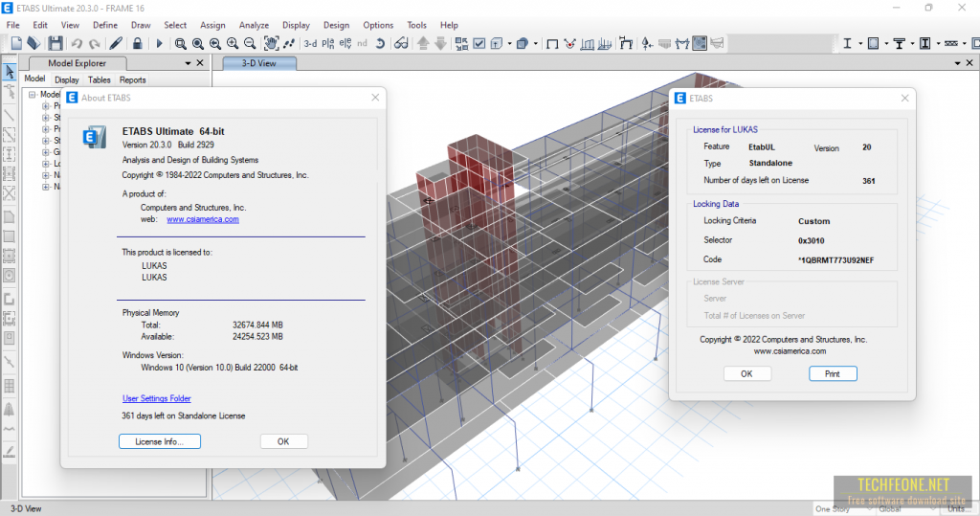Click the rotate 3D view icon
Viewport: 980px width, 516px height.
(380, 43)
